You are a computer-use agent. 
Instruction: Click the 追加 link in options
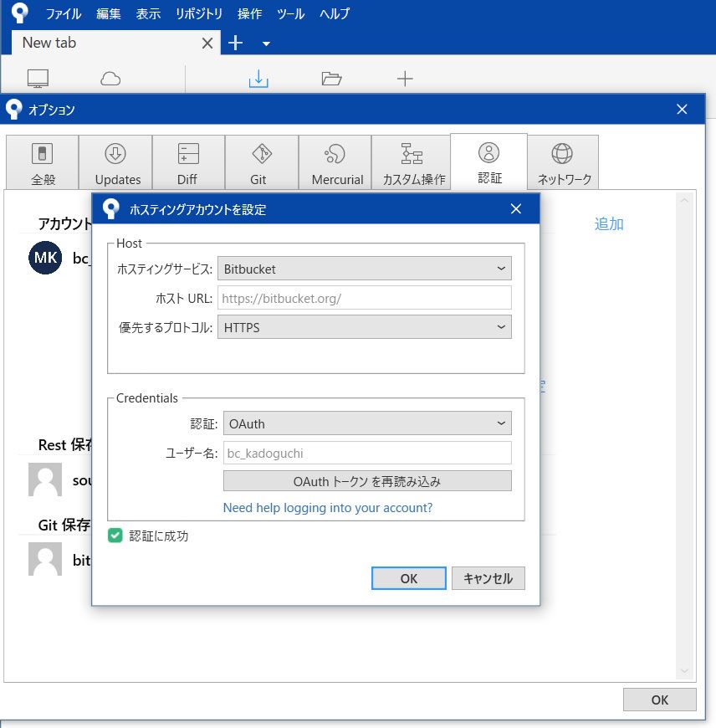(x=609, y=223)
